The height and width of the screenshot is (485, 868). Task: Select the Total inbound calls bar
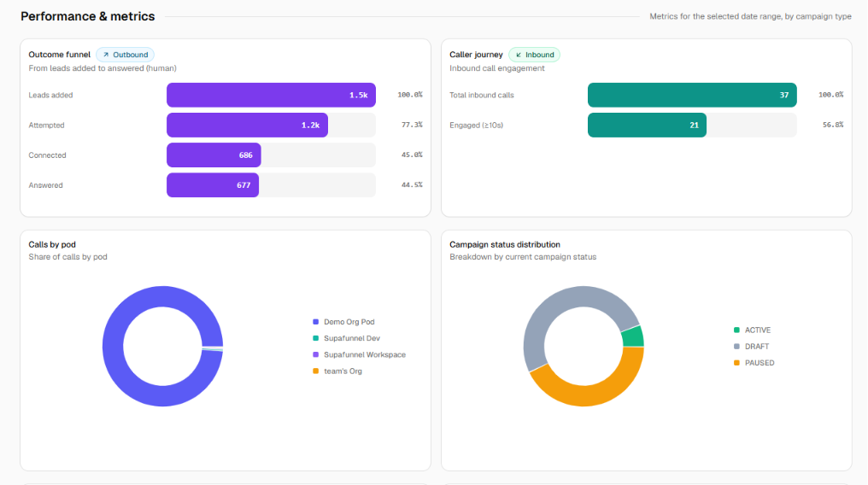click(692, 95)
